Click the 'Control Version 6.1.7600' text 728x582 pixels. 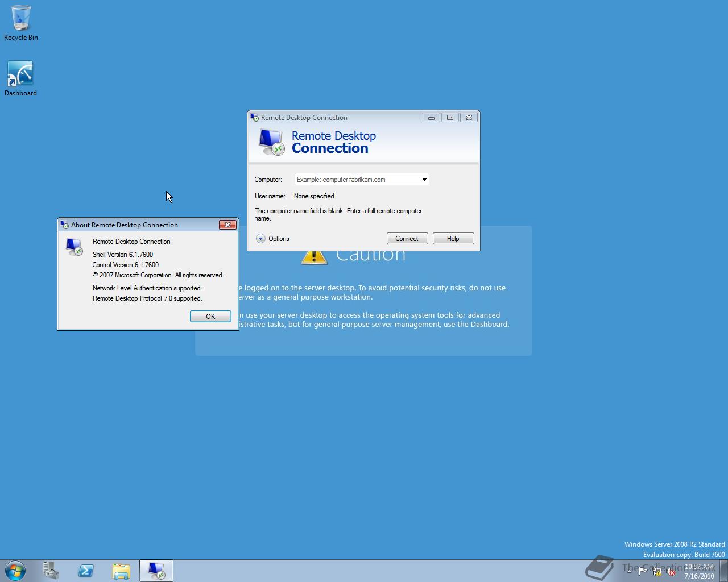tap(126, 265)
